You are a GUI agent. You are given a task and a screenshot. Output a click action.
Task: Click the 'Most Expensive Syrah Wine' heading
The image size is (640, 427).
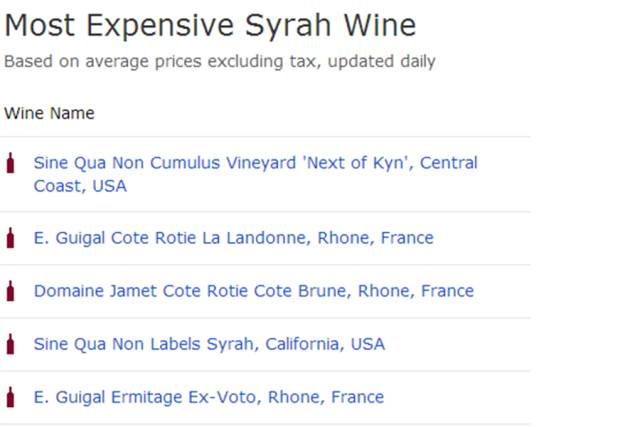(x=210, y=26)
